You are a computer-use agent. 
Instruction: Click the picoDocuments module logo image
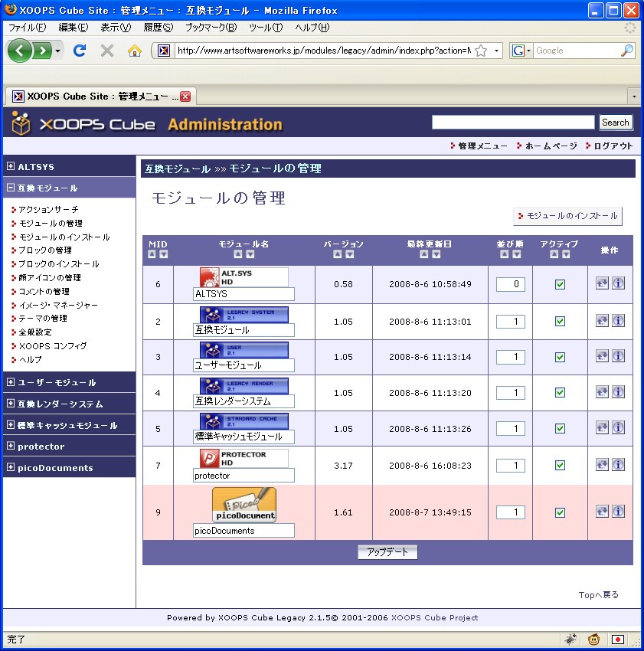[244, 505]
